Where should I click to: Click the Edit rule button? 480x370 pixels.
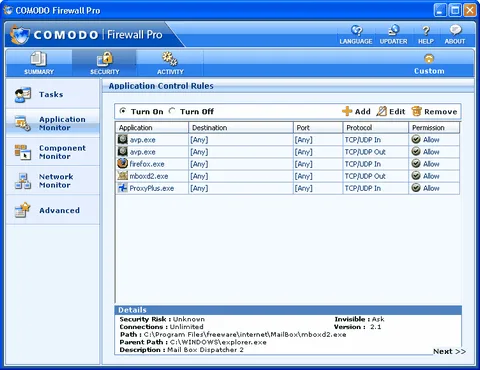pos(391,111)
